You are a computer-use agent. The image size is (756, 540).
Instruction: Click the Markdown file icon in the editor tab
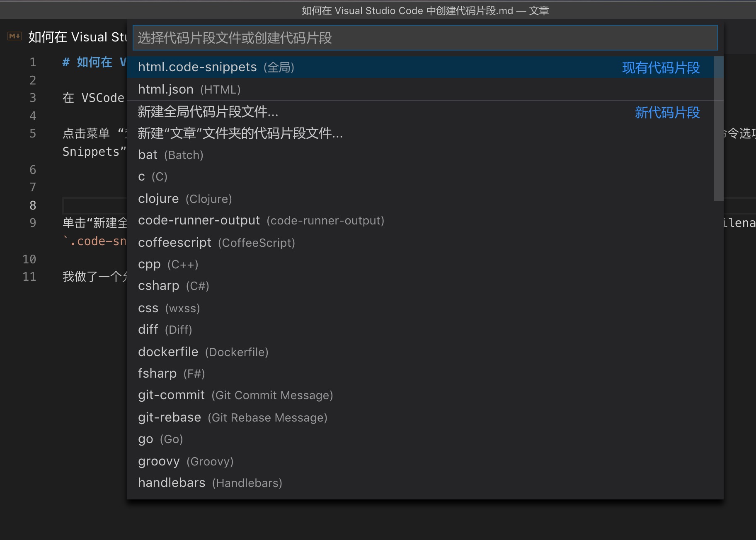coord(15,36)
